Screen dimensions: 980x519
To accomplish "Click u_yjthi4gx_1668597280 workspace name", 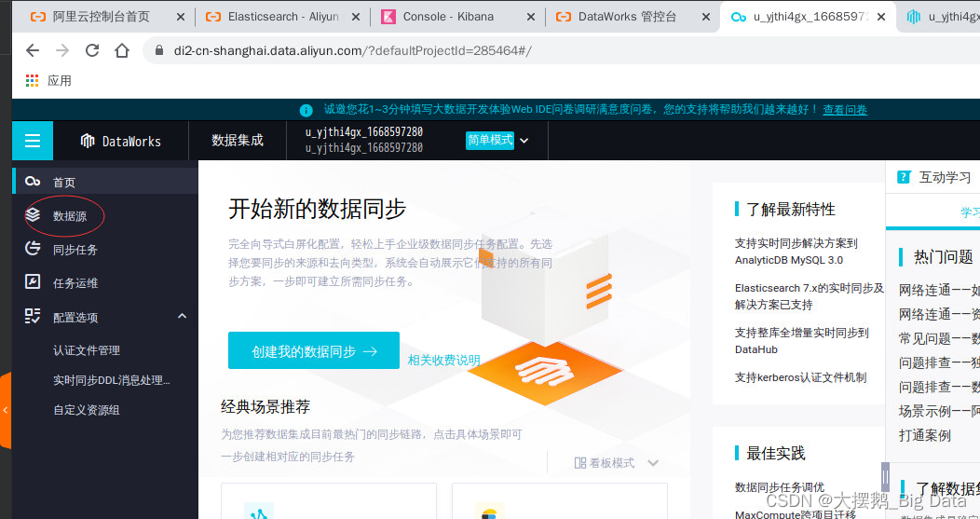I will pyautogui.click(x=363, y=132).
